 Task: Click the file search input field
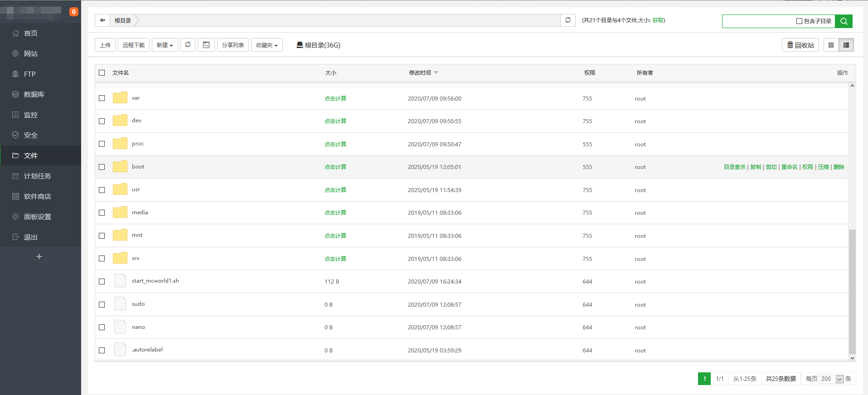click(758, 21)
